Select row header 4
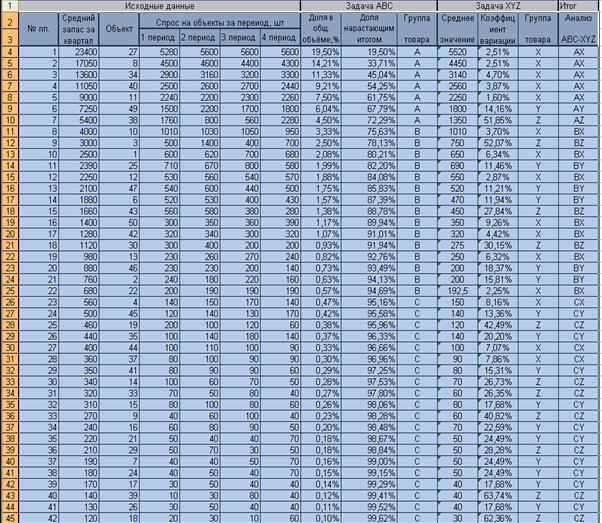This screenshot has width=602, height=523. (10, 52)
